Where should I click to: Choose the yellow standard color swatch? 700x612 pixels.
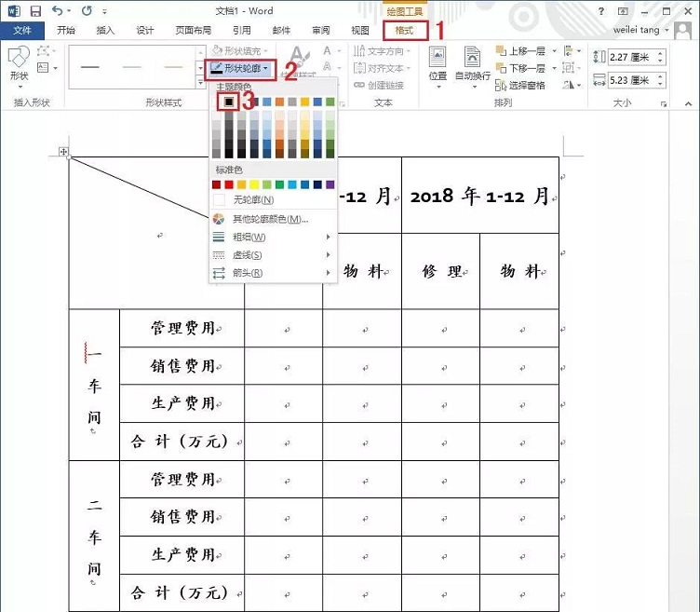[254, 184]
